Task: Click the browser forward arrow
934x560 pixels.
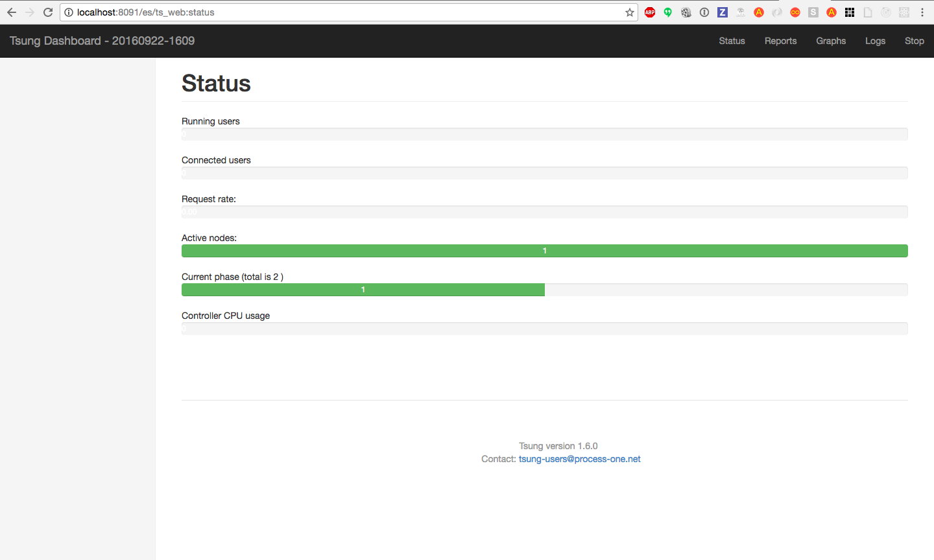Action: (x=30, y=12)
